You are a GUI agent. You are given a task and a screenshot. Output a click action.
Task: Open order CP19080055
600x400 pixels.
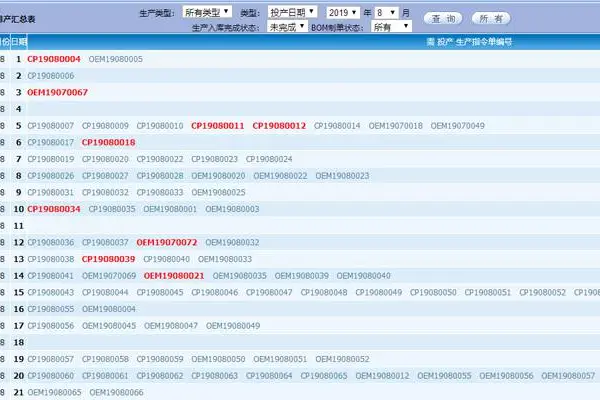[51, 309]
